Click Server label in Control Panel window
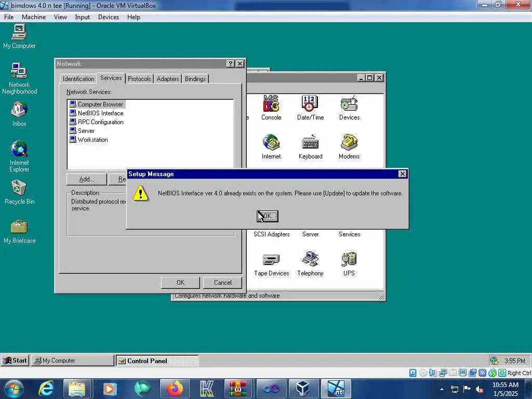Viewport: 532px width, 399px height. click(x=310, y=234)
